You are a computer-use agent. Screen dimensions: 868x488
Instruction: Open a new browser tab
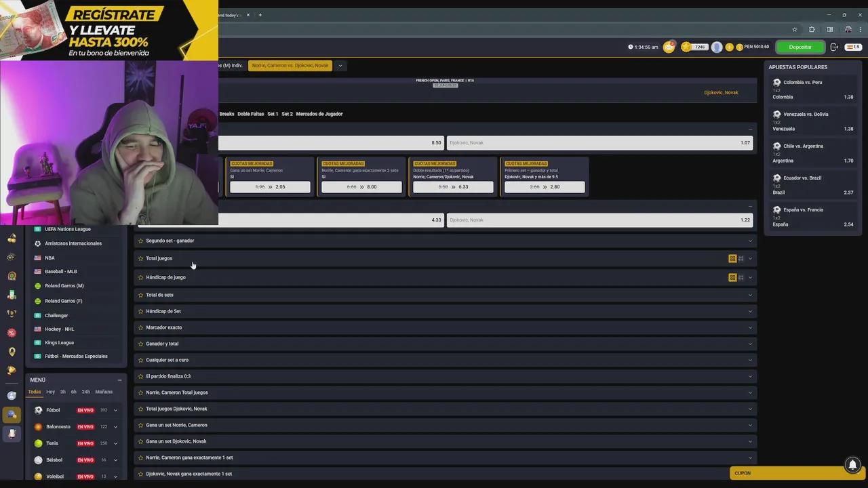point(260,15)
